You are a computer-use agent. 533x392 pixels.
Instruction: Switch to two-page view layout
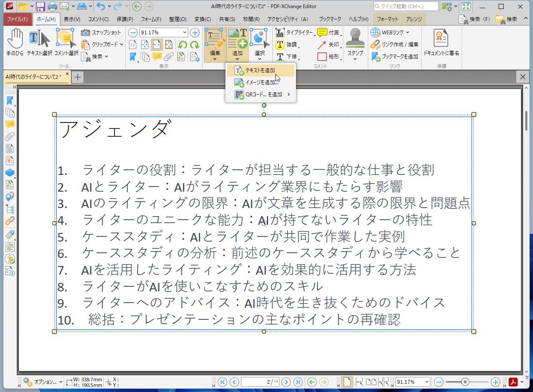coord(371,382)
